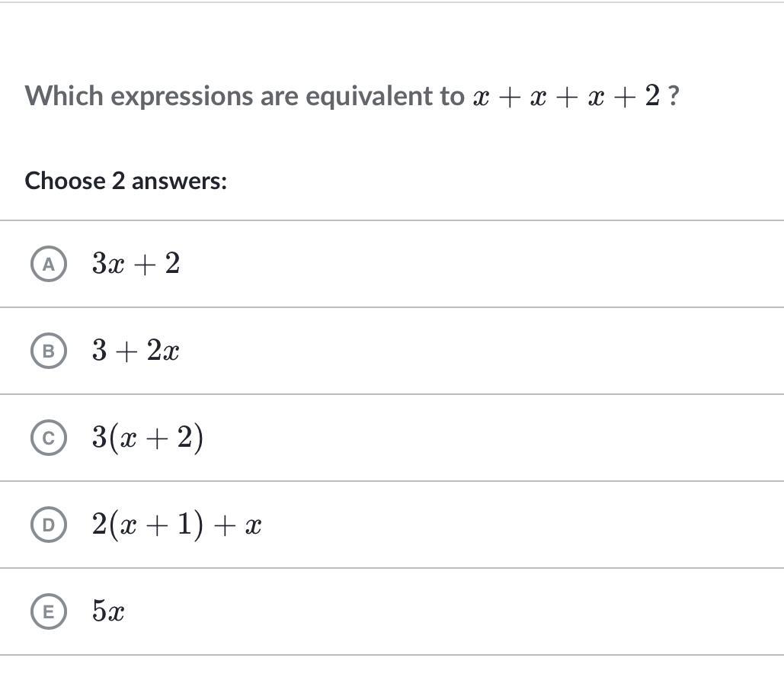Click blank space in the 3x + 2 answer row

click(480, 264)
